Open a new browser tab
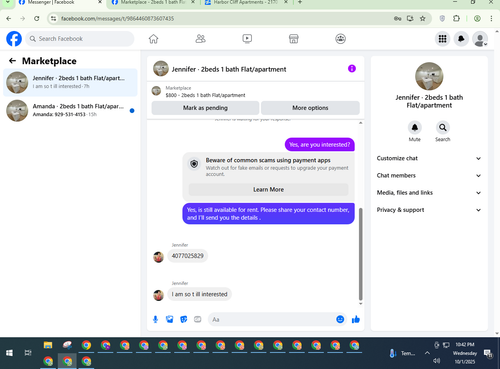Screen dimensions: 500x369 point(300,2)
